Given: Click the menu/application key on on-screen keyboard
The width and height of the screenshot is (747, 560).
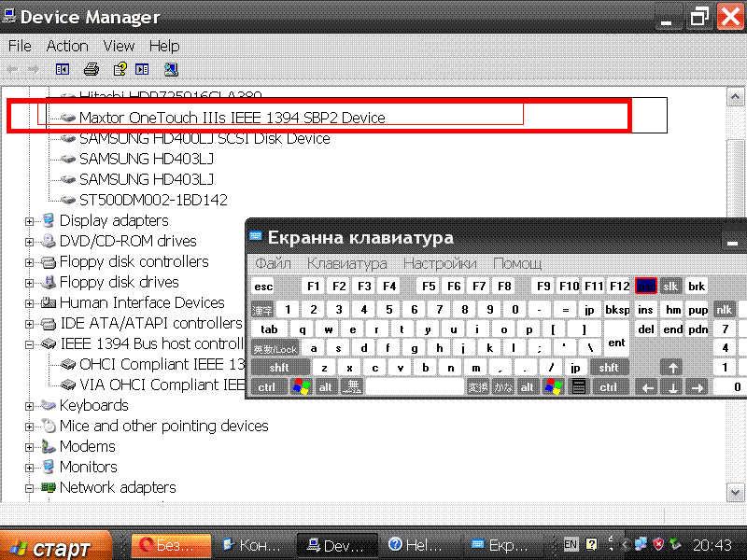Looking at the screenshot, I should click(578, 386).
